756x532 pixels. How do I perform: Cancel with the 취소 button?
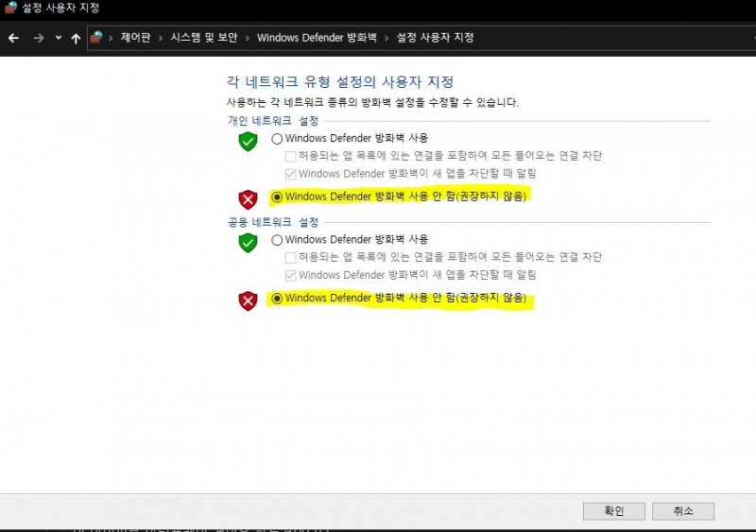tap(683, 511)
